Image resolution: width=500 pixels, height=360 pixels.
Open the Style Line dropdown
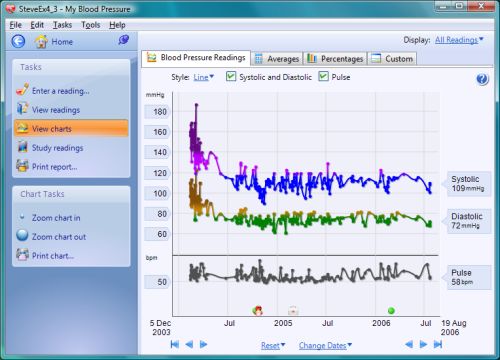coord(204,77)
